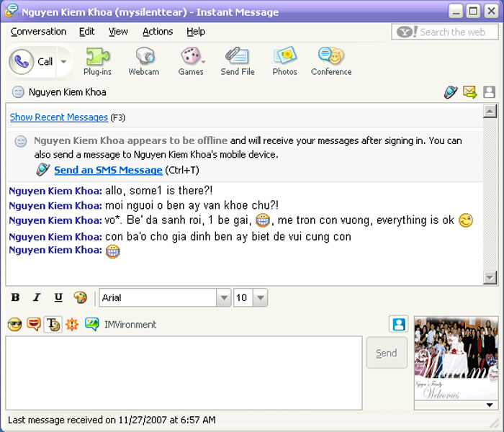Open the IMVironment selector
Screen dimensions: 504x432
point(121,324)
